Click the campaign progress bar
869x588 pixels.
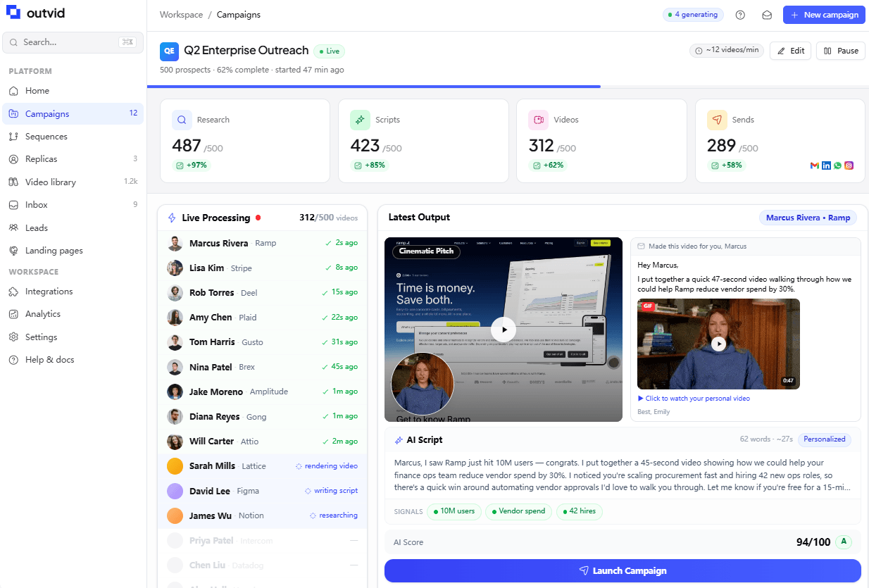click(x=508, y=87)
